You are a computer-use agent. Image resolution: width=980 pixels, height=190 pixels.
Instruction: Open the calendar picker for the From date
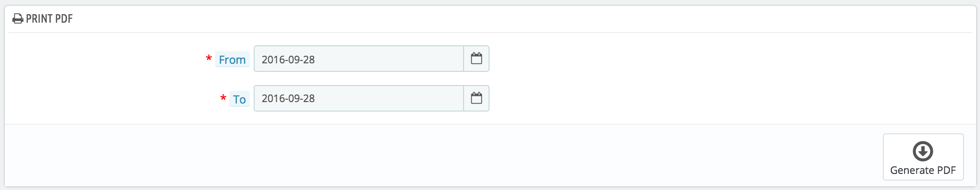(476, 59)
